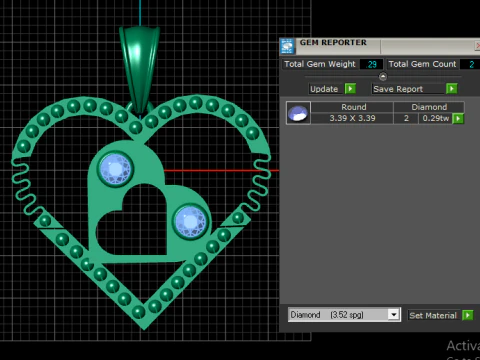The height and width of the screenshot is (360, 480).
Task: Click the Gem Reporter panel logo icon
Action: pyautogui.click(x=287, y=46)
